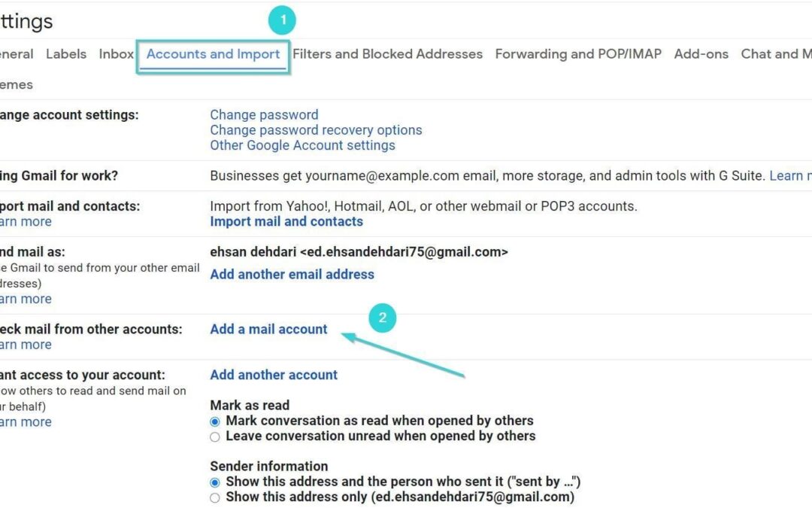Switch to the Inbox settings tab
Image resolution: width=812 pixels, height=508 pixels.
coord(116,54)
